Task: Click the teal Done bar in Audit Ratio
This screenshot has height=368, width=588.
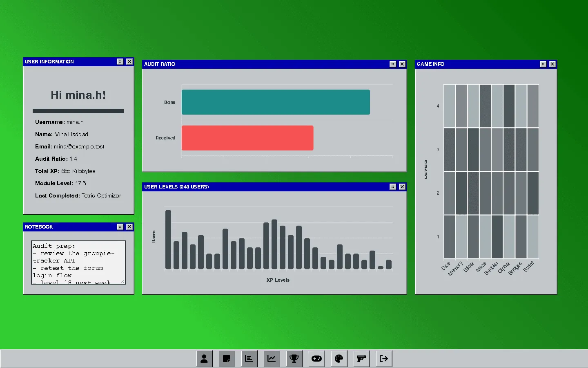Action: tap(276, 102)
